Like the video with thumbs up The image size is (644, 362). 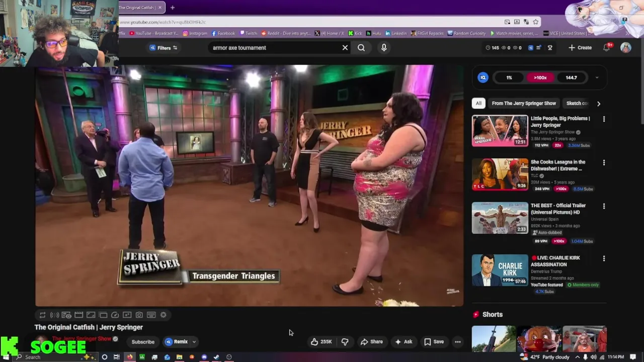coord(321,342)
